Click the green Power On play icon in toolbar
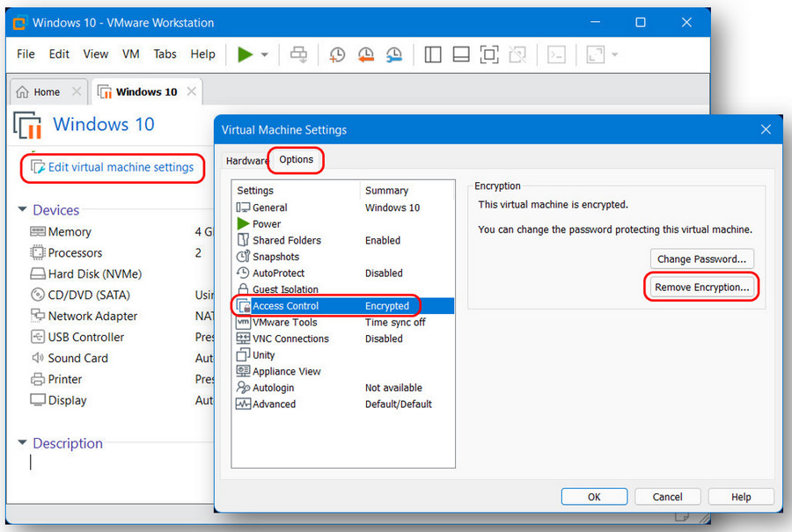The height and width of the screenshot is (532, 792). click(245, 54)
